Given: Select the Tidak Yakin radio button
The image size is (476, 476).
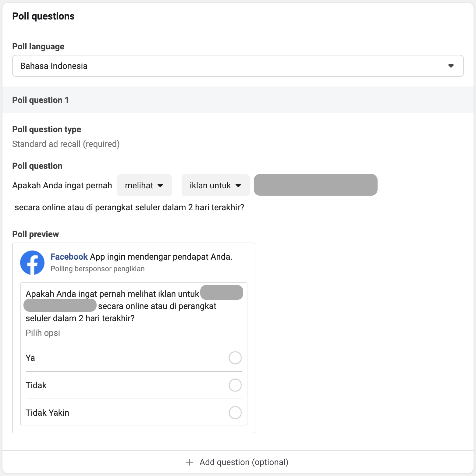Looking at the screenshot, I should point(235,413).
